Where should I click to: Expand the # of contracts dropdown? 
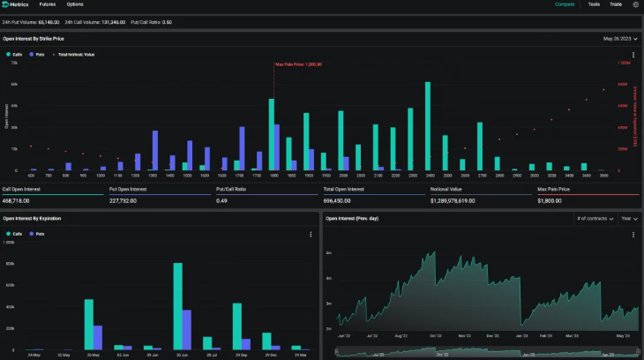click(595, 219)
